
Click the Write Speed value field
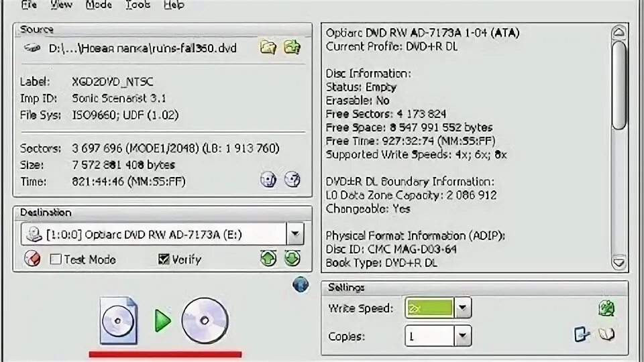pyautogui.click(x=429, y=308)
